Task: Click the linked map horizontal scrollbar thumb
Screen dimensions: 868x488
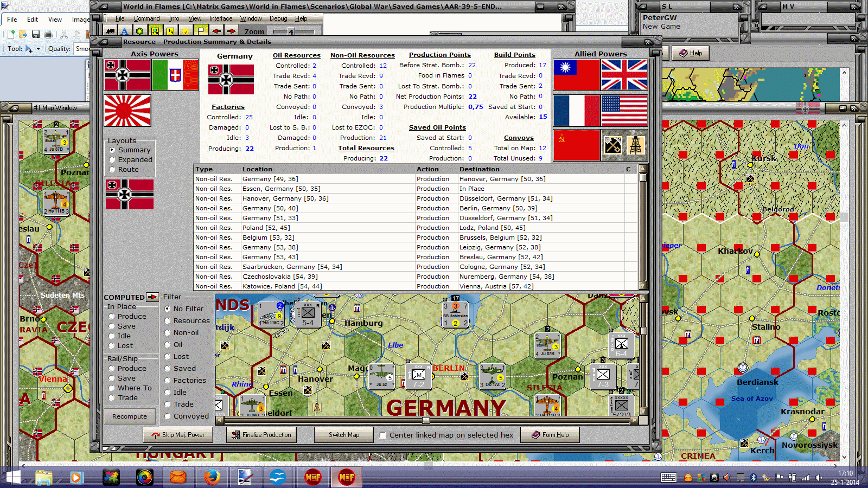Action: [426, 420]
